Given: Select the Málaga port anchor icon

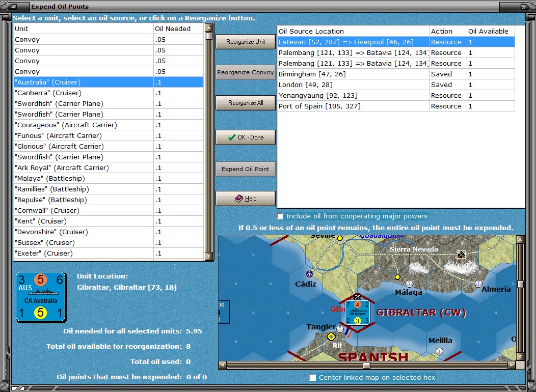Looking at the screenshot, I should point(409,283).
